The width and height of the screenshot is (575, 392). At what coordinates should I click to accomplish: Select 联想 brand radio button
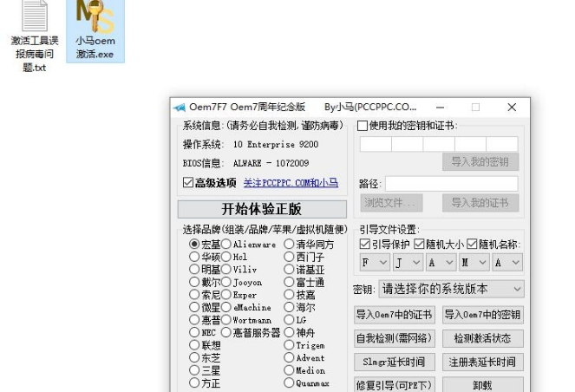pyautogui.click(x=194, y=344)
